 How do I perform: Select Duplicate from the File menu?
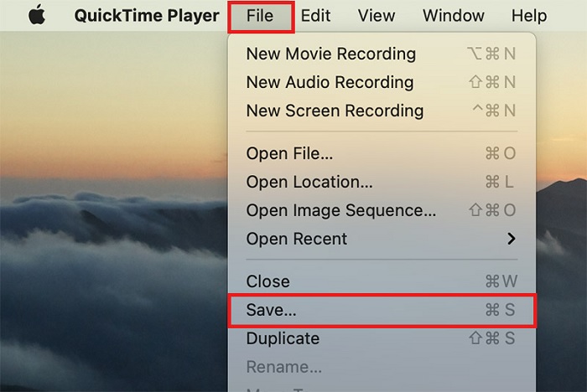(x=283, y=338)
